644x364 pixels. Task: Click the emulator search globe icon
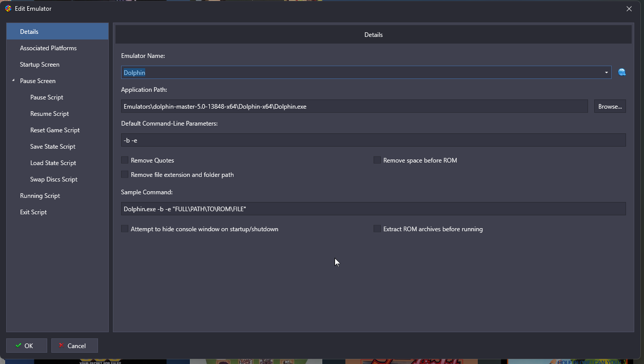click(x=622, y=72)
